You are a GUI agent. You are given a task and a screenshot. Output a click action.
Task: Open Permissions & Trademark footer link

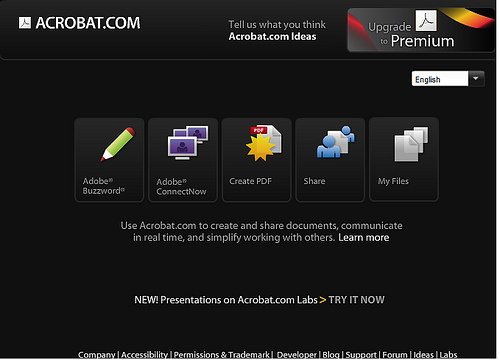coord(222,355)
